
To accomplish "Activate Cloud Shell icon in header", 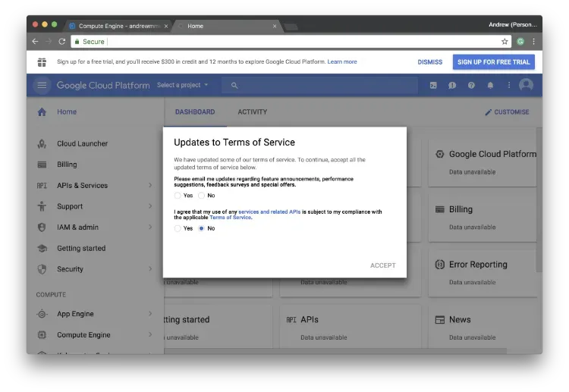I will tap(433, 86).
